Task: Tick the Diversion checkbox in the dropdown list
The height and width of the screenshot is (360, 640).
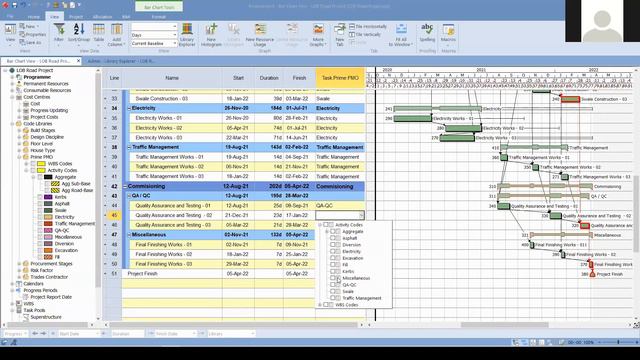Action: [333, 244]
